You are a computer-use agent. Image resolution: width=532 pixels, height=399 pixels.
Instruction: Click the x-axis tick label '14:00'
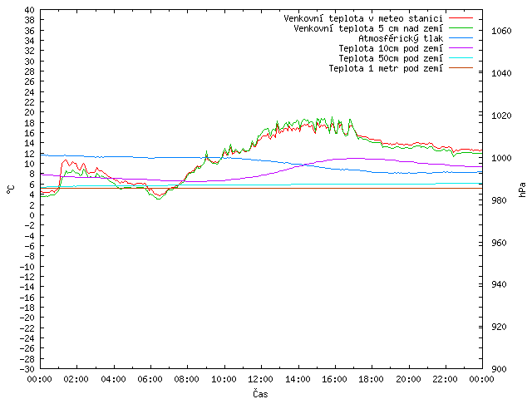coord(298,379)
